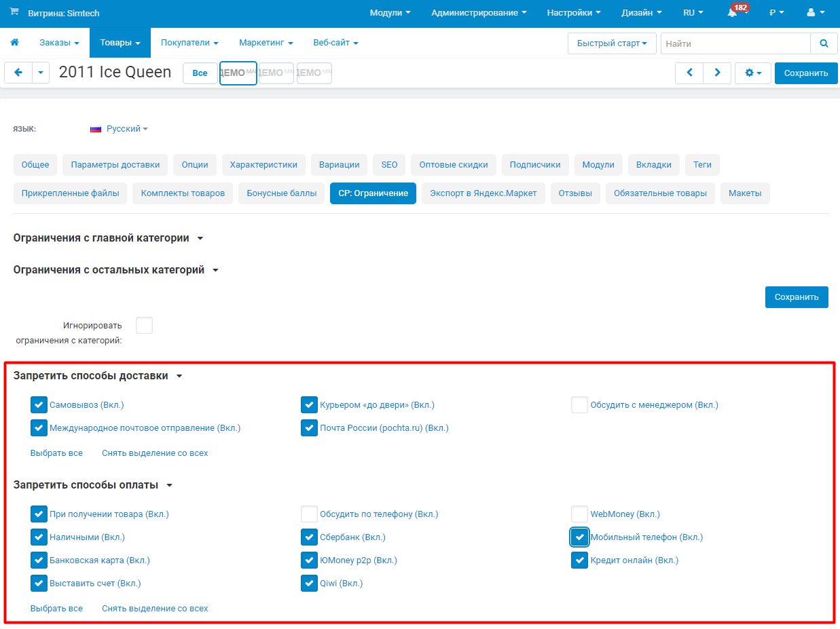Screen dimensions: 840x629
Task: Uncheck Почта России (pochta.ru) checkbox
Action: 309,428
